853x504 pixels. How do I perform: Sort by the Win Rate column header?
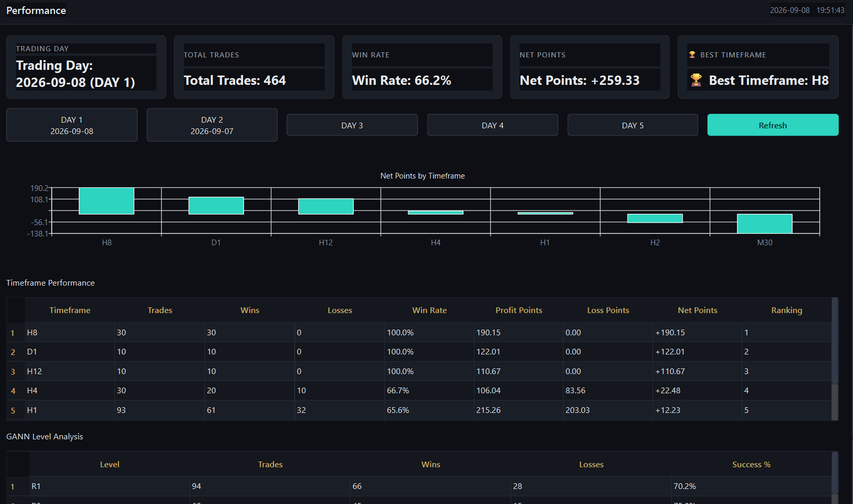click(429, 310)
